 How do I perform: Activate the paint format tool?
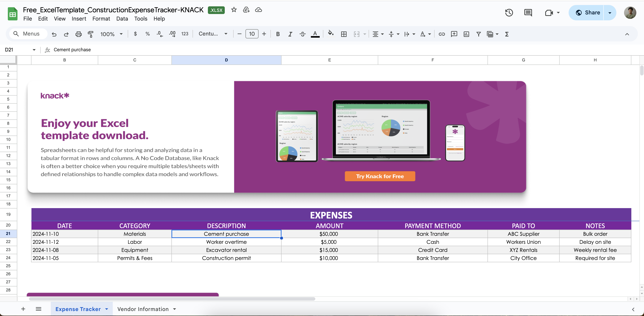coord(91,34)
